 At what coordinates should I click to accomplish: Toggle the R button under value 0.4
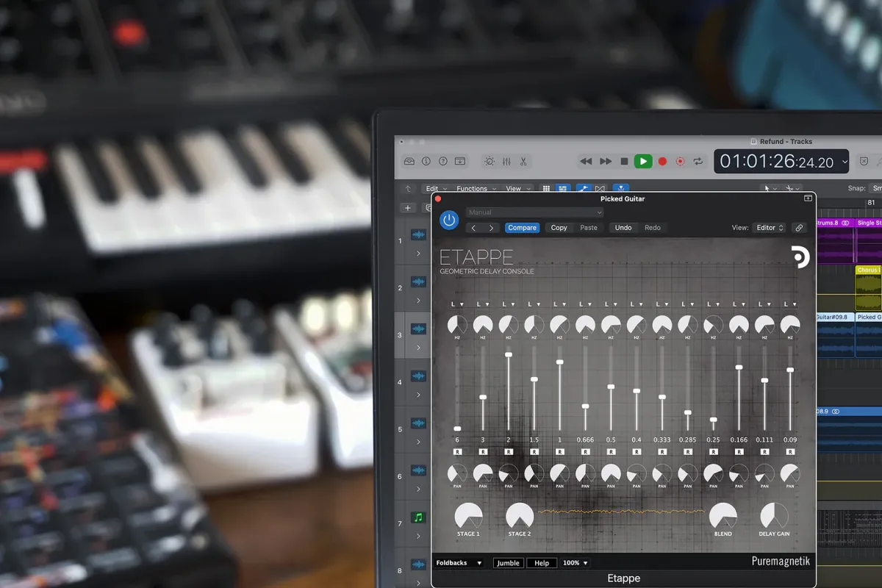click(x=637, y=451)
